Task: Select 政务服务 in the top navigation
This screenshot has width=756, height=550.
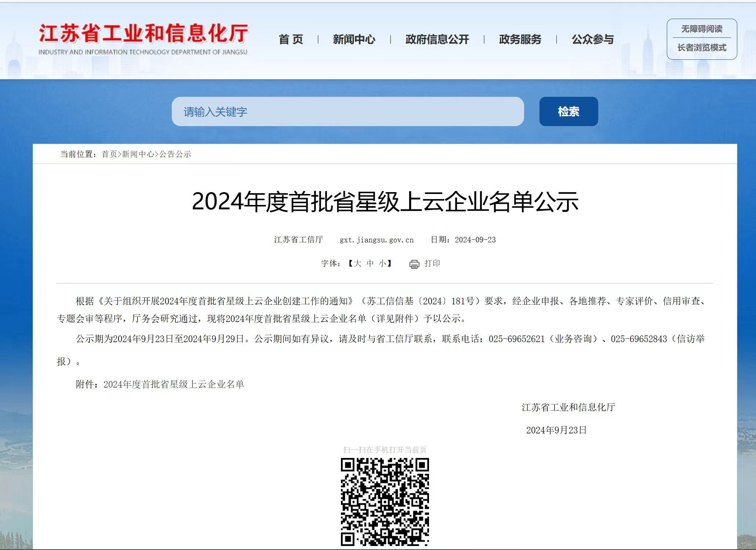Action: click(520, 39)
